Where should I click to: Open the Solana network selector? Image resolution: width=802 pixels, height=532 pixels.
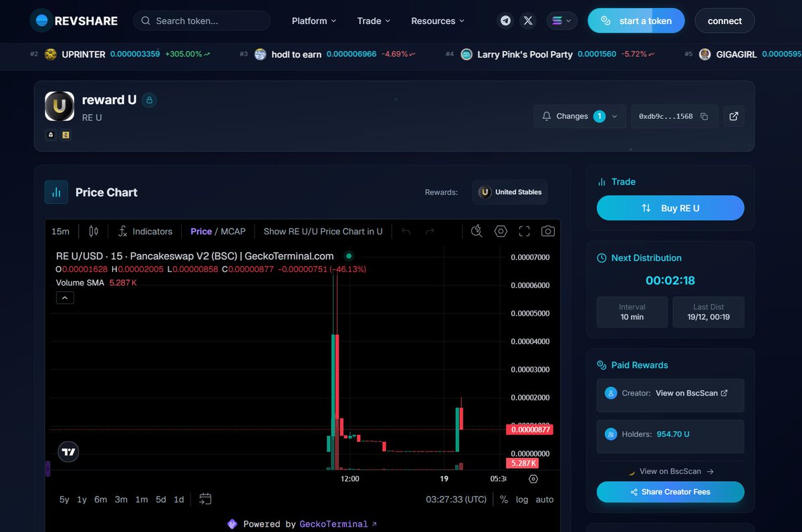point(562,21)
